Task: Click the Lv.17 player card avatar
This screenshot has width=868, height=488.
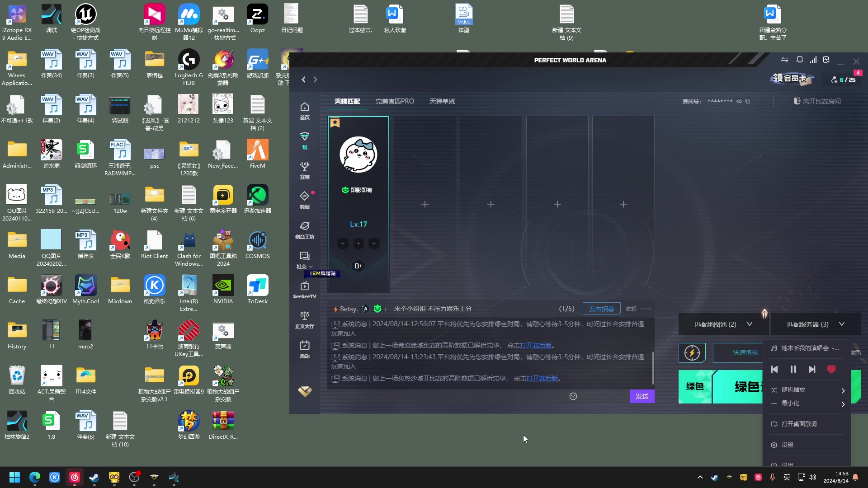Action: pyautogui.click(x=359, y=155)
